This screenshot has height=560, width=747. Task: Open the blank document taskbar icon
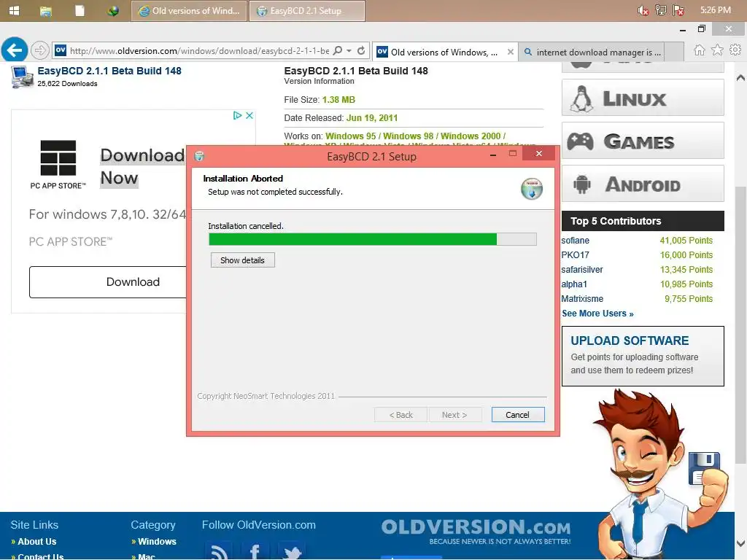[80, 10]
